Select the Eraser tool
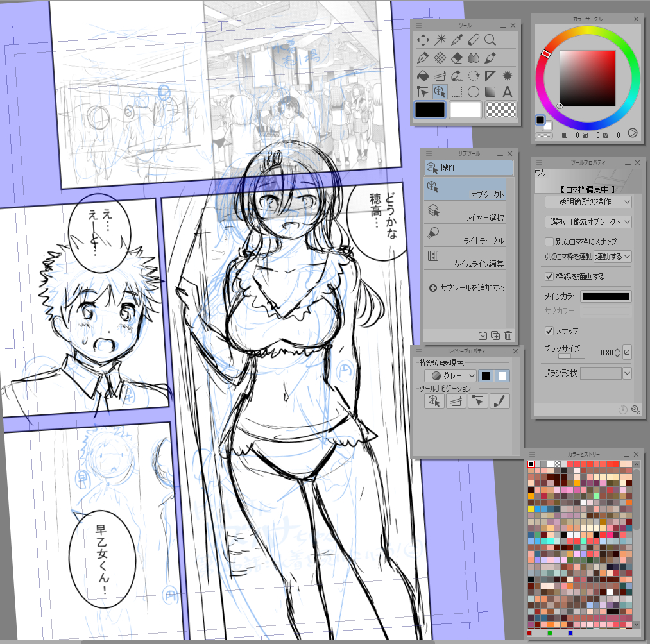This screenshot has width=650, height=644. [x=457, y=58]
